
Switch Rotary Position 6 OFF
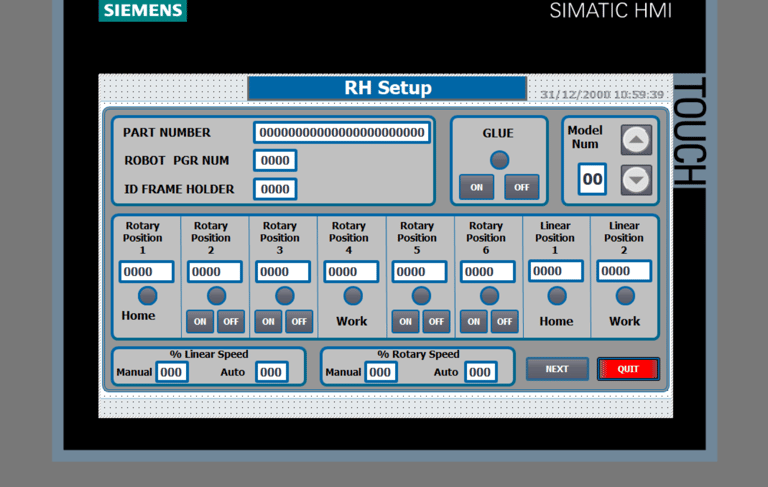pyautogui.click(x=504, y=322)
